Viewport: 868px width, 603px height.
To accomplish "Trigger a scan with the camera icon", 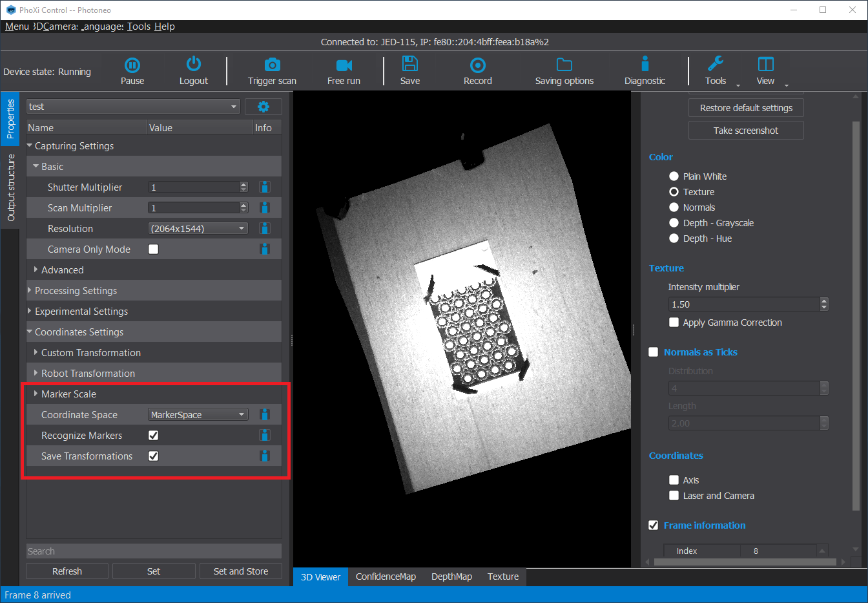I will [x=272, y=65].
